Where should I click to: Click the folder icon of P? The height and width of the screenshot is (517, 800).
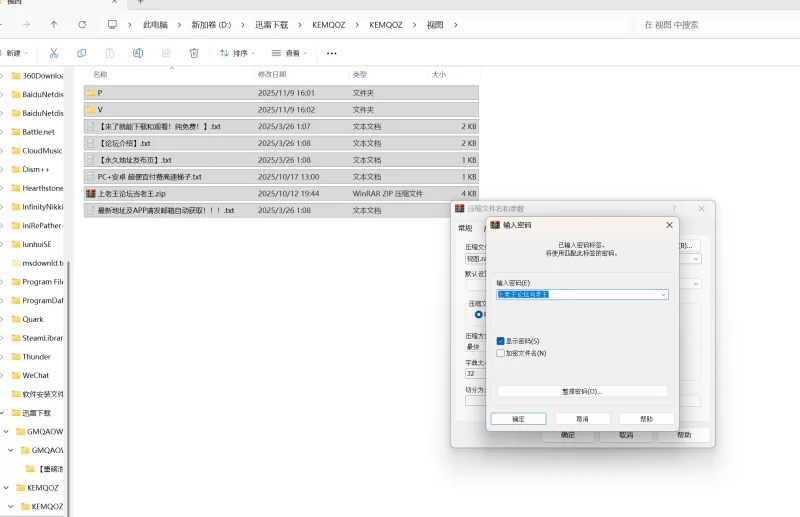(x=91, y=93)
